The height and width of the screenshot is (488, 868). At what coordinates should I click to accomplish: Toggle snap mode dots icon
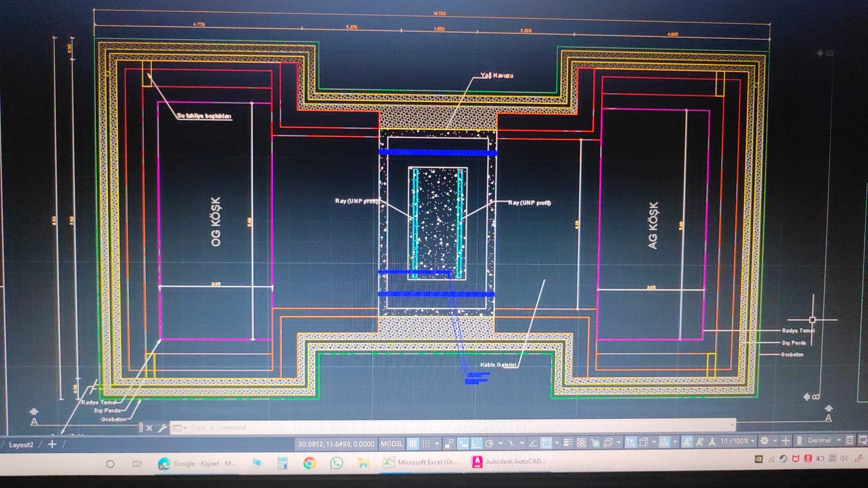[426, 444]
